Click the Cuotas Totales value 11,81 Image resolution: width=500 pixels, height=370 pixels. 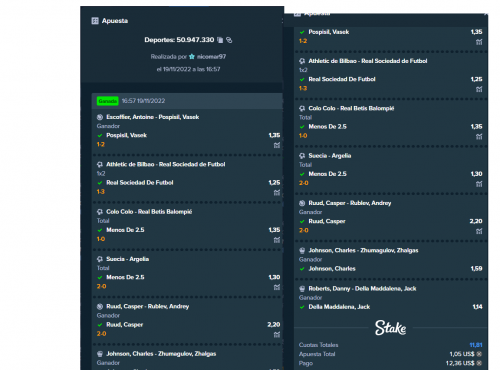pos(476,345)
